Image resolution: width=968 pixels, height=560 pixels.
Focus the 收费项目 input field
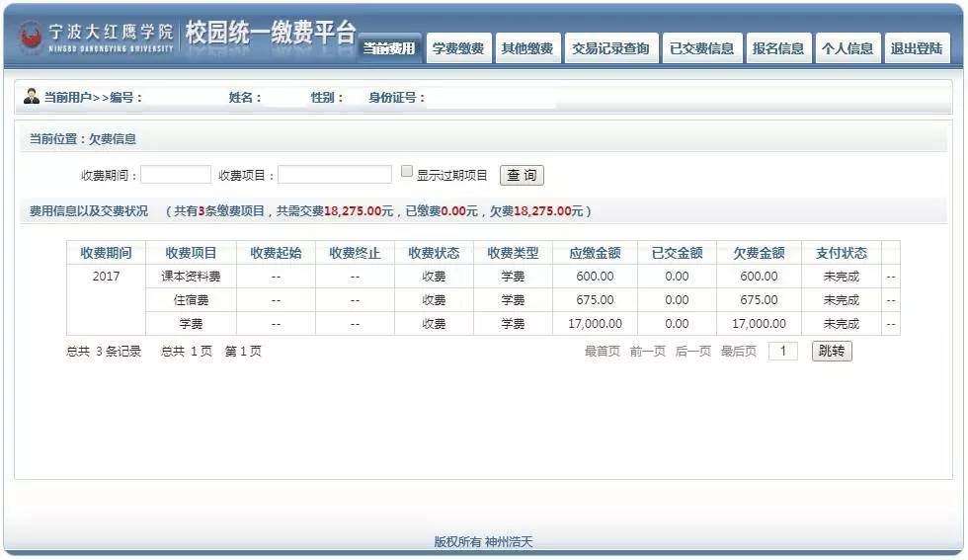(335, 175)
